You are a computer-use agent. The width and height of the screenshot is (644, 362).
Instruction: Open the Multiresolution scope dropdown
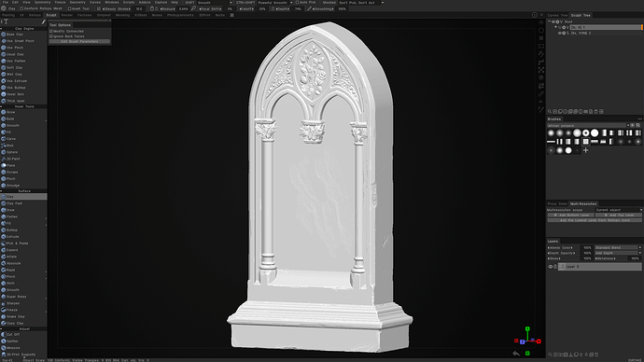619,210
